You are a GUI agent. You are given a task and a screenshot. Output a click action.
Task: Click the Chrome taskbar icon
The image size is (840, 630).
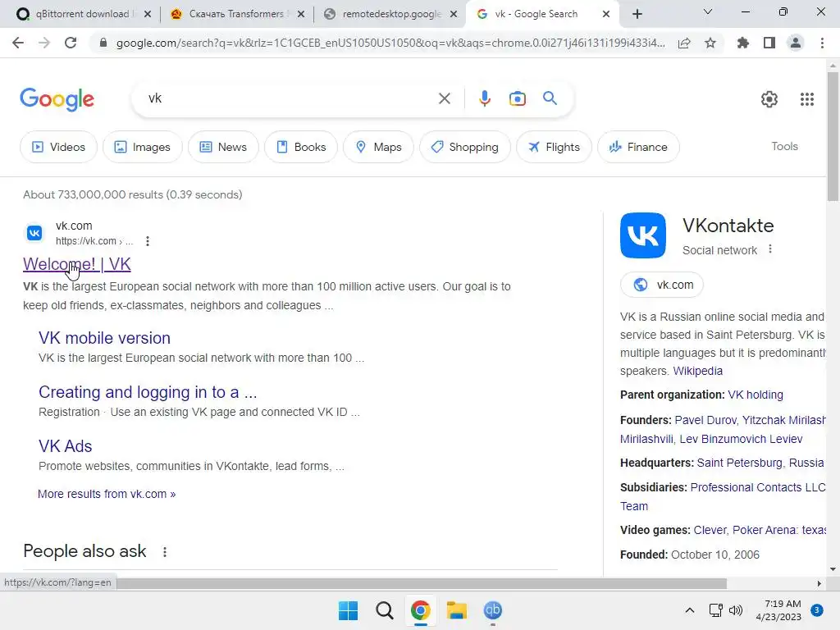(421, 610)
